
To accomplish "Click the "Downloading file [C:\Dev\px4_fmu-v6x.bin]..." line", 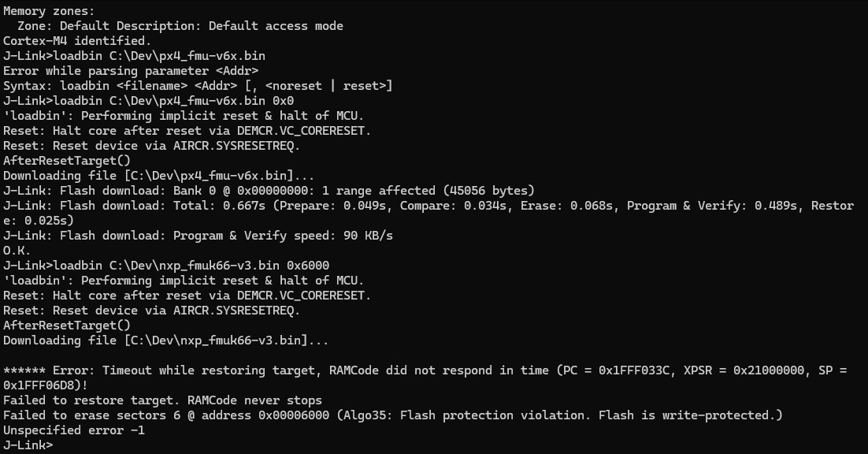I will pos(158,176).
